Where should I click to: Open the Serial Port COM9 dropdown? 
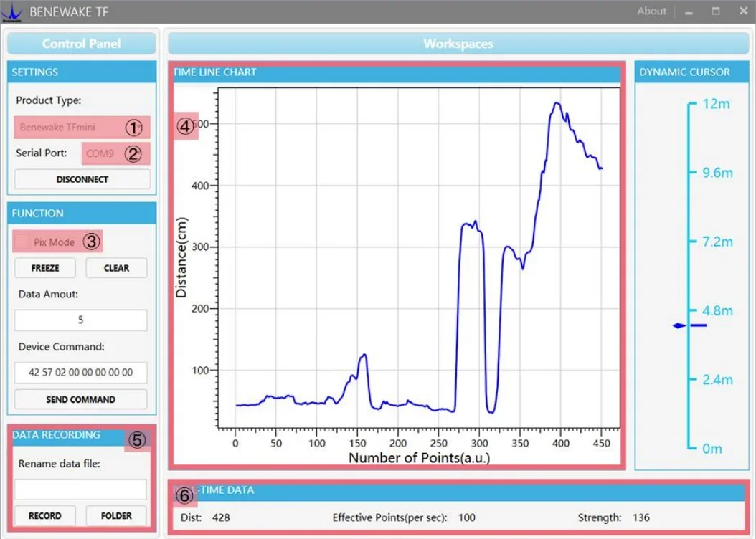(x=115, y=153)
